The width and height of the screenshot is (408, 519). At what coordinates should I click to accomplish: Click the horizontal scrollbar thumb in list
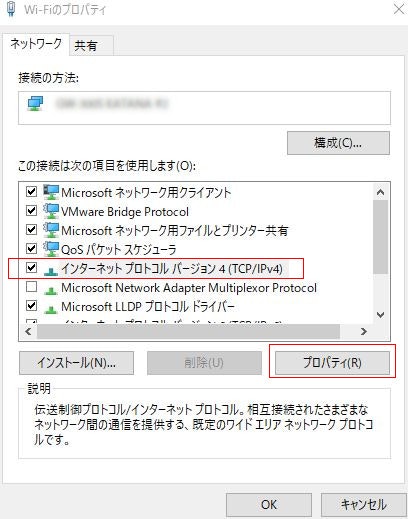(188, 331)
